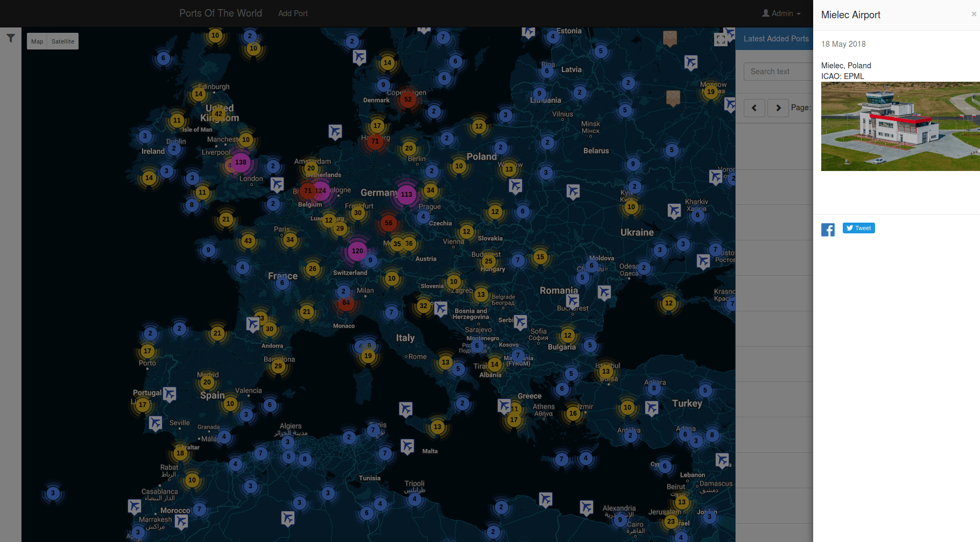980x542 pixels.
Task: Open the map filter funnel icon
Action: tap(11, 38)
